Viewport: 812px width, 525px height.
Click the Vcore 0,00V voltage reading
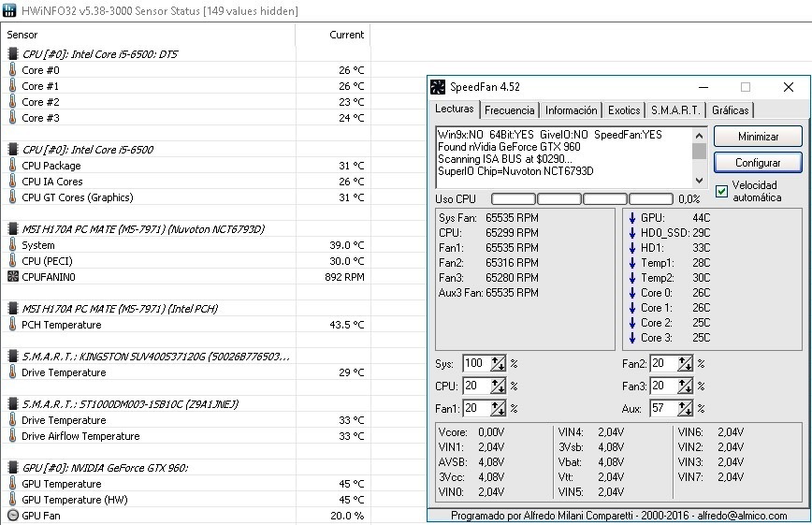(471, 432)
